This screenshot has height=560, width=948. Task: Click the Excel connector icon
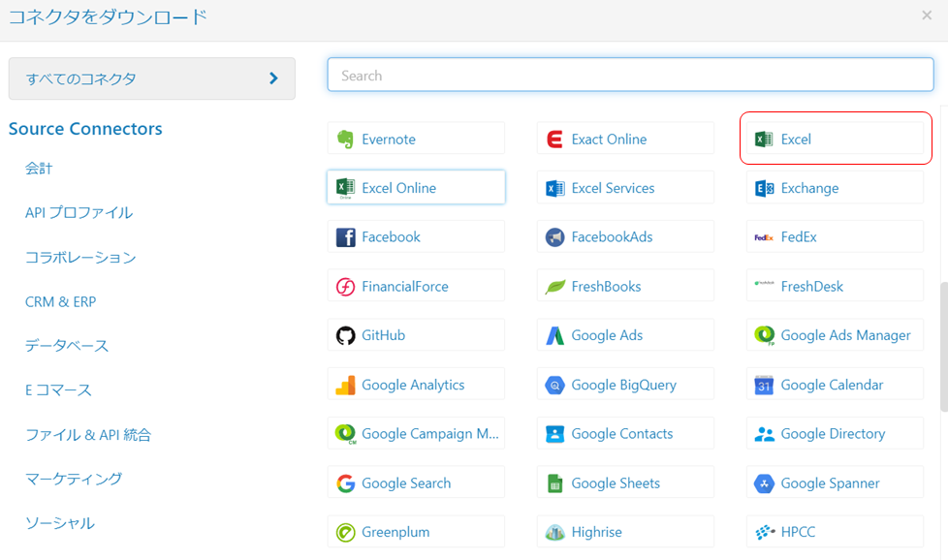(764, 139)
